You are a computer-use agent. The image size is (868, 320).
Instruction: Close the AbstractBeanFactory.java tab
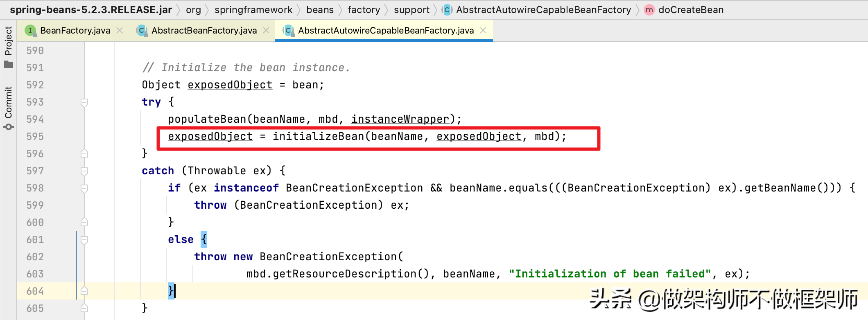[x=266, y=31]
